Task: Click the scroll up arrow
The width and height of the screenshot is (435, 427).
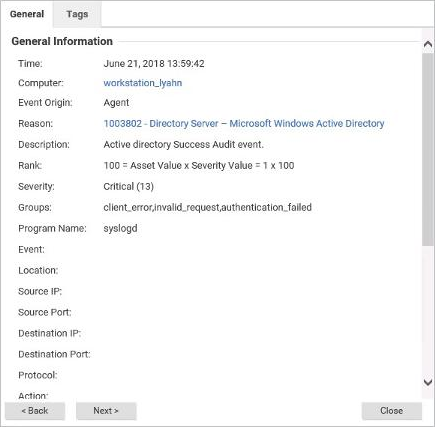Action: [428, 44]
